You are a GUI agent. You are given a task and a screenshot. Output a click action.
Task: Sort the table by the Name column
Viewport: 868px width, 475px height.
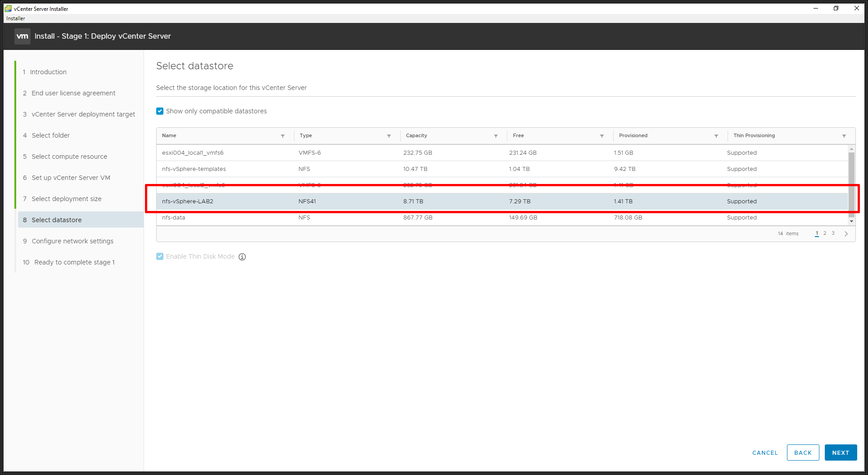point(169,135)
